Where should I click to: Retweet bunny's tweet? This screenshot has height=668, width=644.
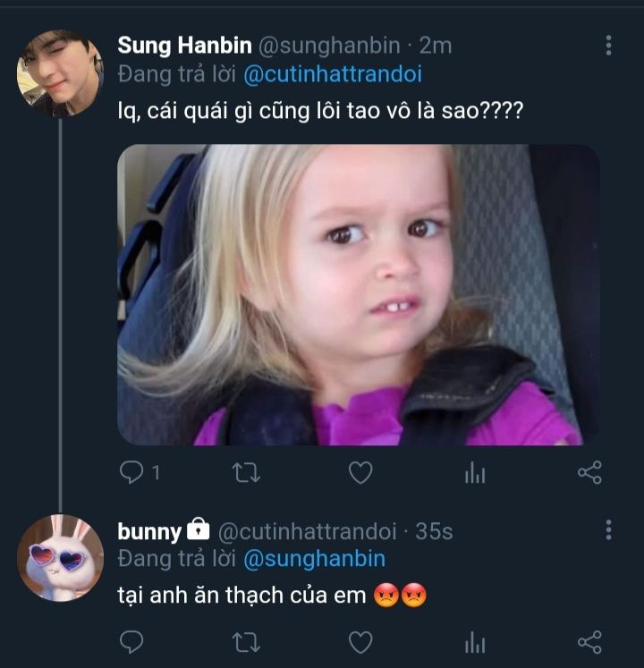point(246,641)
